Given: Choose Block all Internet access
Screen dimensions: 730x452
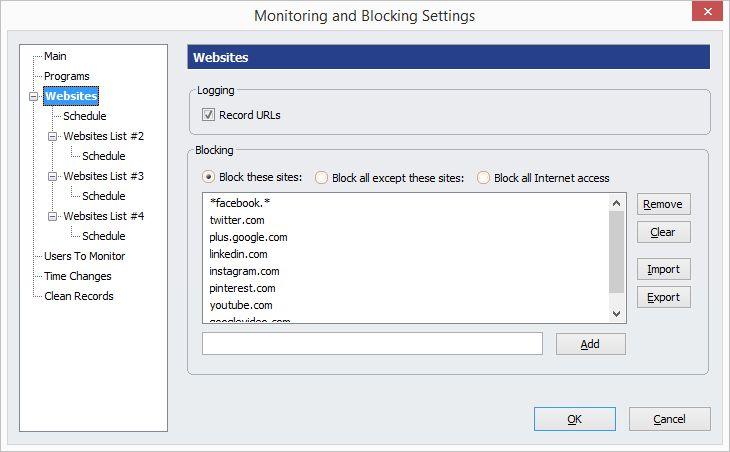Looking at the screenshot, I should 483,178.
